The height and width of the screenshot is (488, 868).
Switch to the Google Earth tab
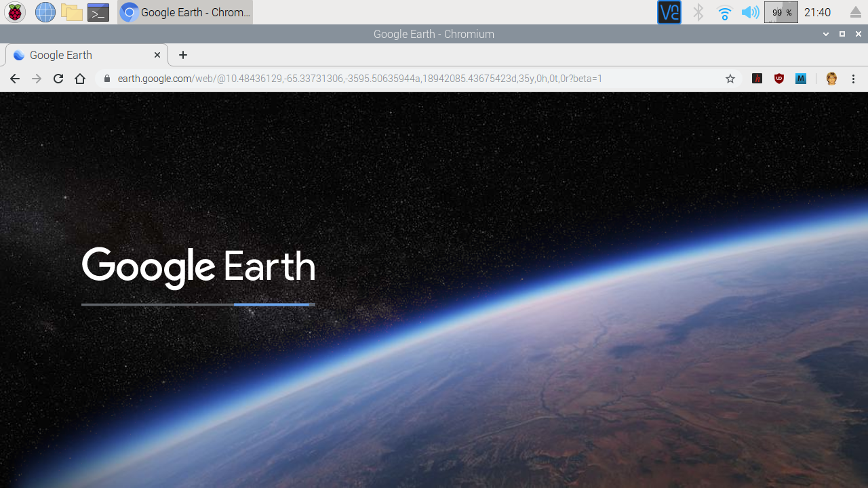click(86, 55)
